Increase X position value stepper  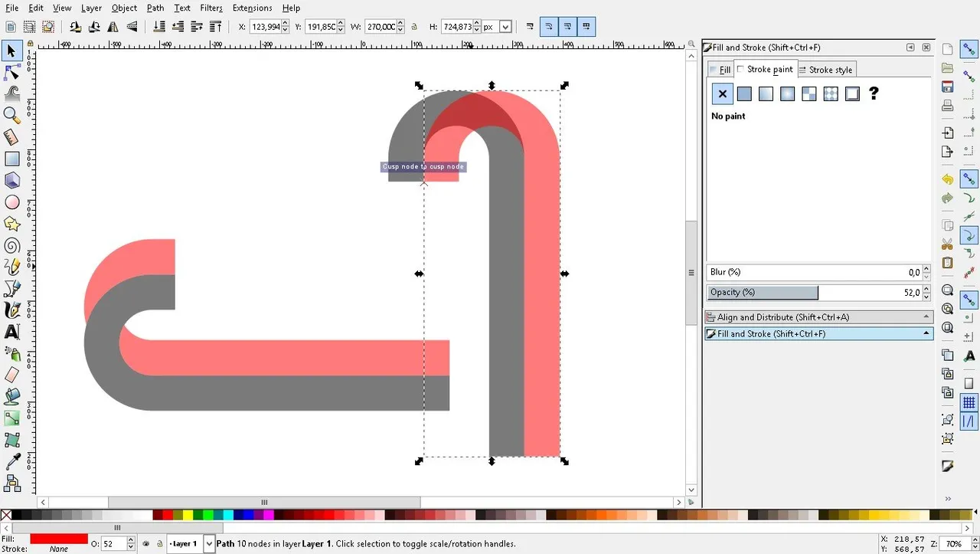(286, 23)
